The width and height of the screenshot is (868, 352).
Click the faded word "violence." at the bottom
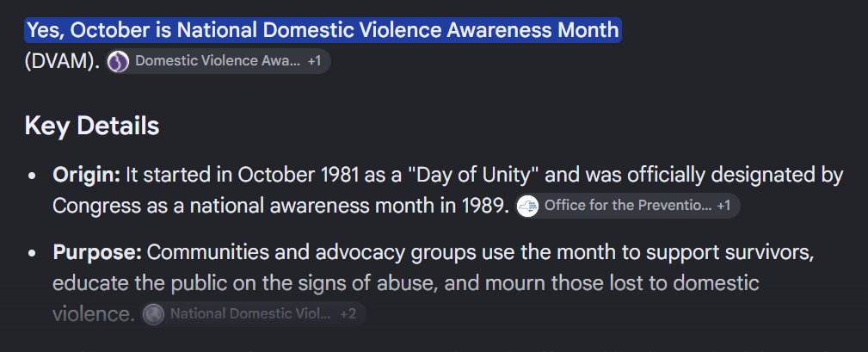[x=94, y=314]
